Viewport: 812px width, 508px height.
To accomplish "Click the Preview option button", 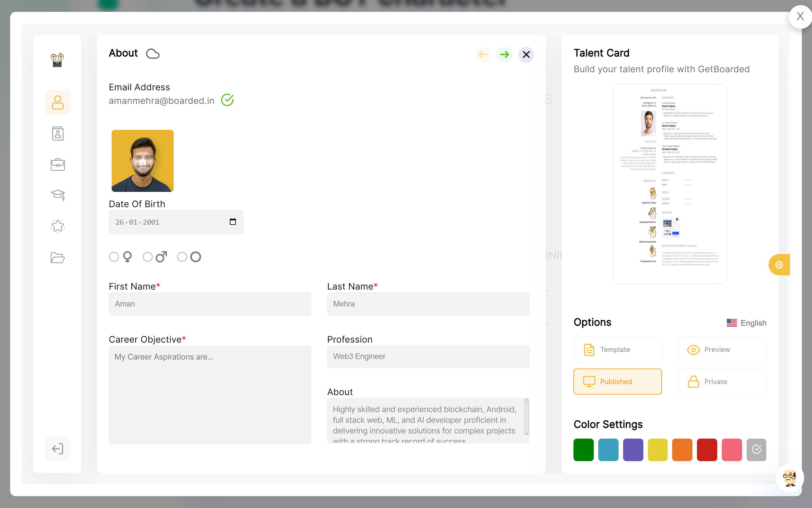I will [722, 349].
